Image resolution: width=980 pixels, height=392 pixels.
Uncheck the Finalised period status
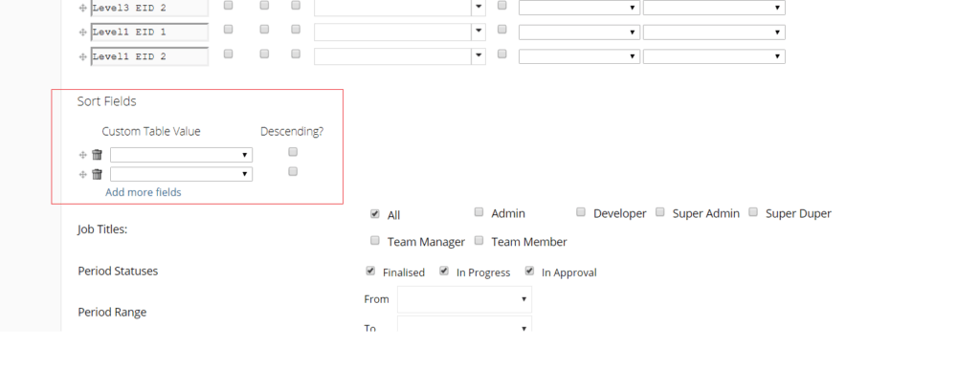click(370, 271)
